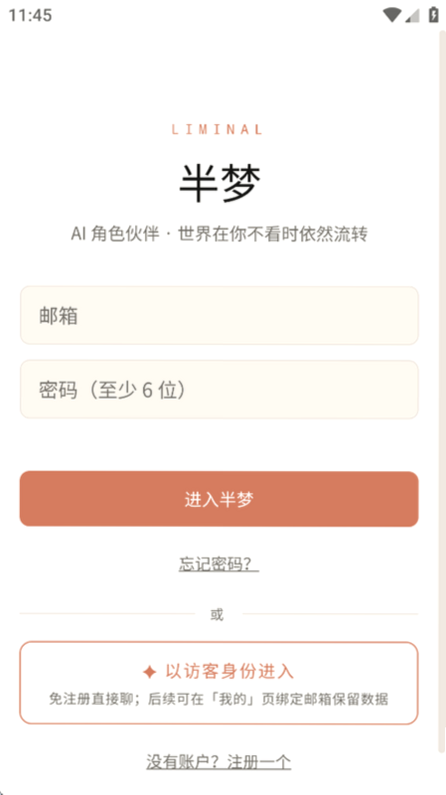Click the 免注册直接聊 guest description text
446x795 pixels.
pyautogui.click(x=219, y=699)
